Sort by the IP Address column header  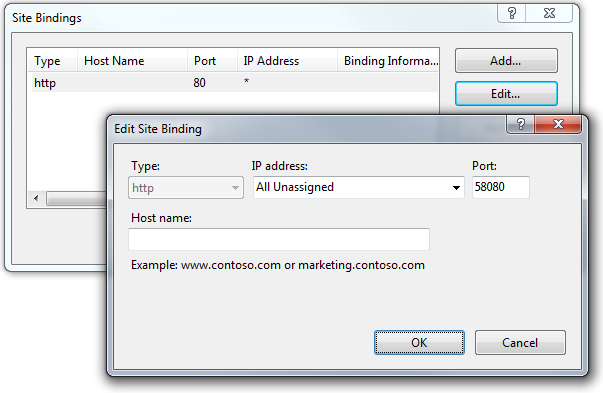click(x=287, y=61)
